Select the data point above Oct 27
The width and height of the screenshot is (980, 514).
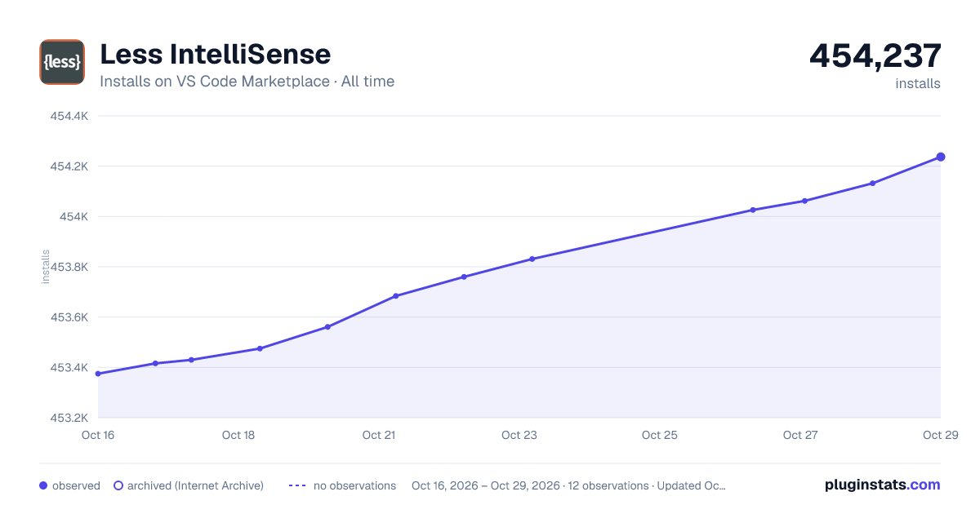(805, 201)
